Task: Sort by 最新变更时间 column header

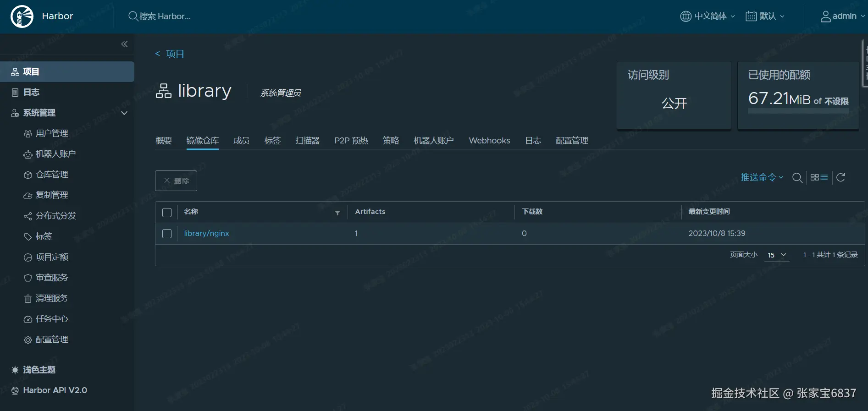Action: (x=709, y=212)
